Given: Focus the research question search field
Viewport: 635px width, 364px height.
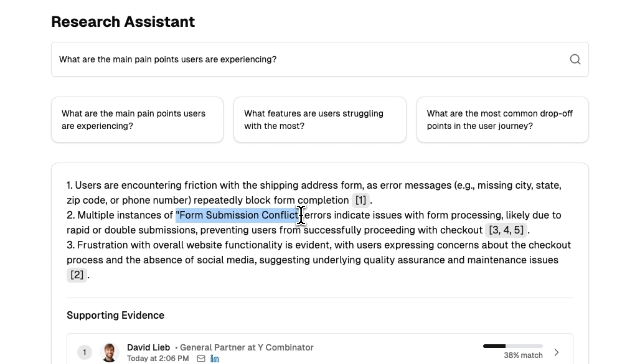Looking at the screenshot, I should click(x=300, y=59).
